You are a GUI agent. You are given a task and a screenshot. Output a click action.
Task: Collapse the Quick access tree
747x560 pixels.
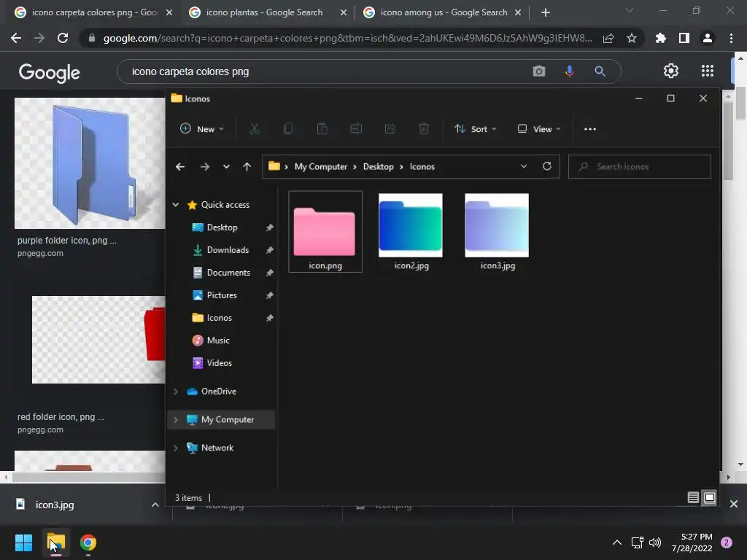176,205
